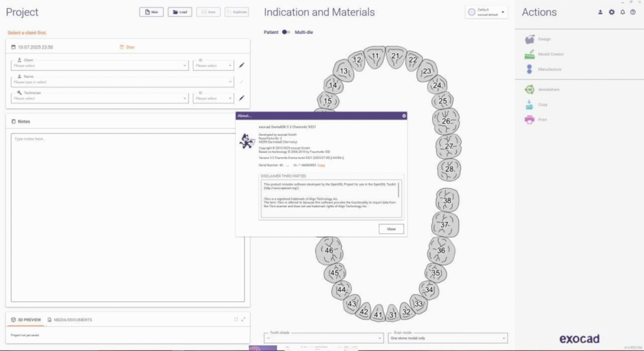This screenshot has height=351, width=644.
Task: Pick tooth 13 in the dental arch
Action: [343, 71]
